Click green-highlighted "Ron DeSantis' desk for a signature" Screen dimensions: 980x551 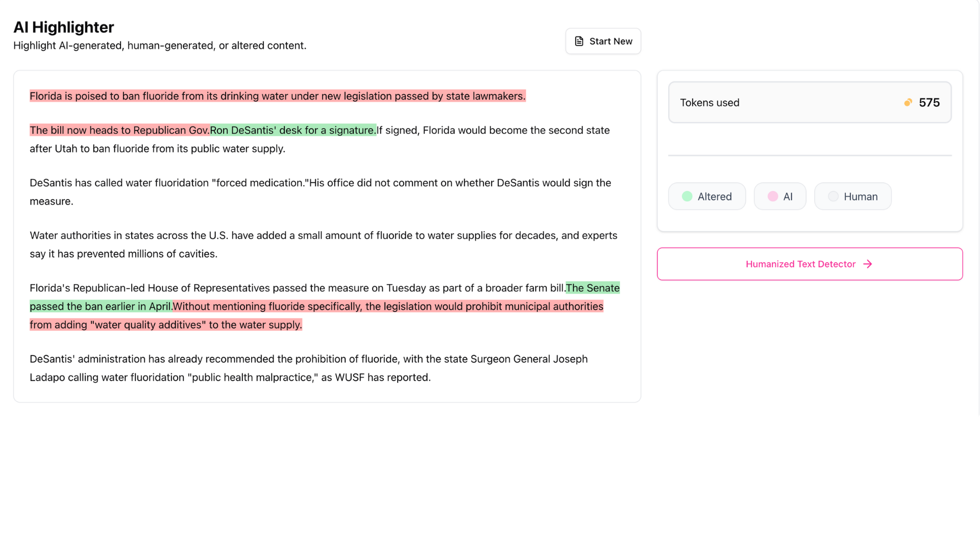click(293, 131)
